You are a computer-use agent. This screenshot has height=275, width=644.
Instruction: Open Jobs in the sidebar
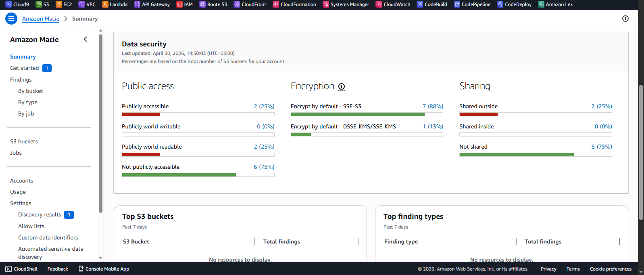16,153
